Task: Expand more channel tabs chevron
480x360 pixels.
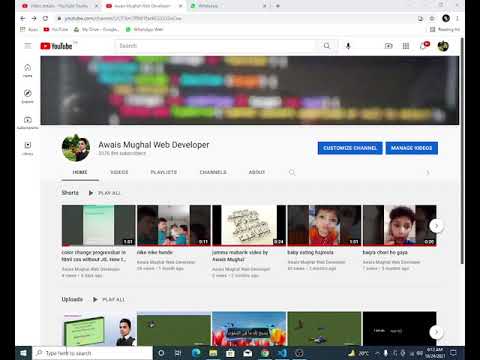Action: pyautogui.click(x=428, y=172)
